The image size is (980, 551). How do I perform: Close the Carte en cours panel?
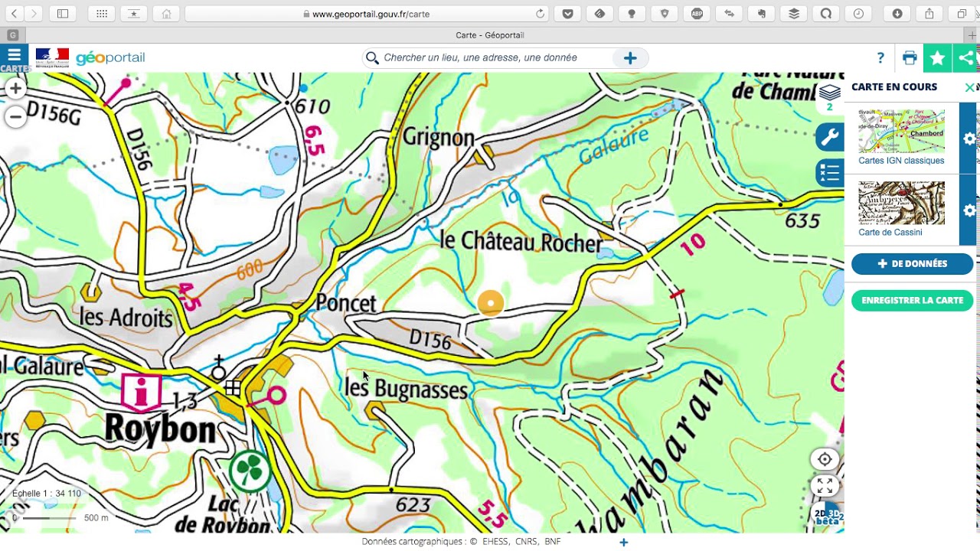(x=969, y=87)
